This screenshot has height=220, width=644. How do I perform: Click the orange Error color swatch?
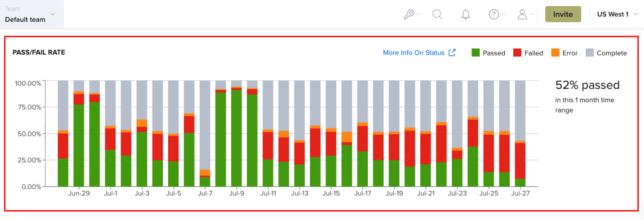pyautogui.click(x=555, y=53)
